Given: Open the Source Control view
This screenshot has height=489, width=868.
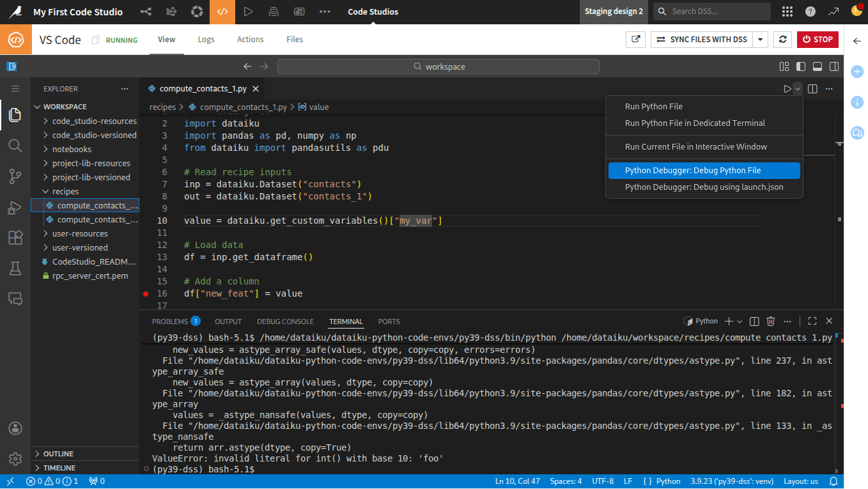Looking at the screenshot, I should coord(15,176).
